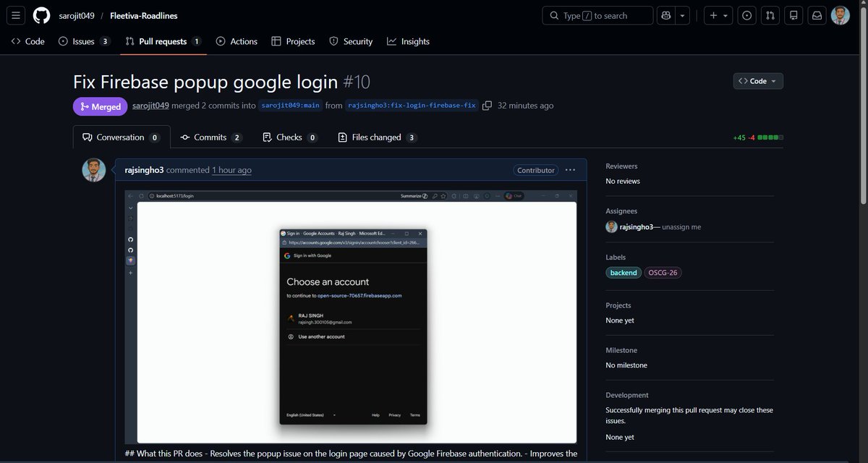Open the sarojit049 owner link
The height and width of the screenshot is (463, 868).
(77, 15)
